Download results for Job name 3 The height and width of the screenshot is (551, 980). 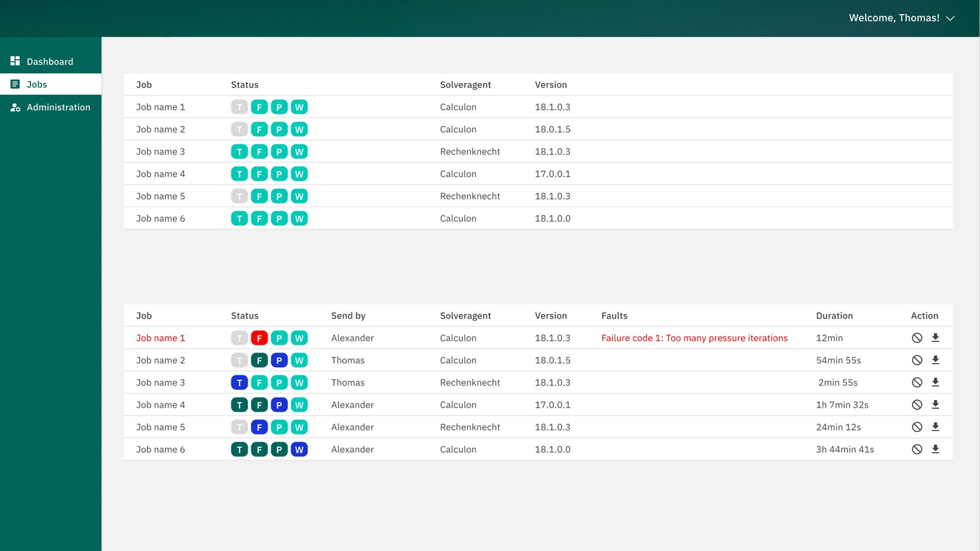point(935,382)
